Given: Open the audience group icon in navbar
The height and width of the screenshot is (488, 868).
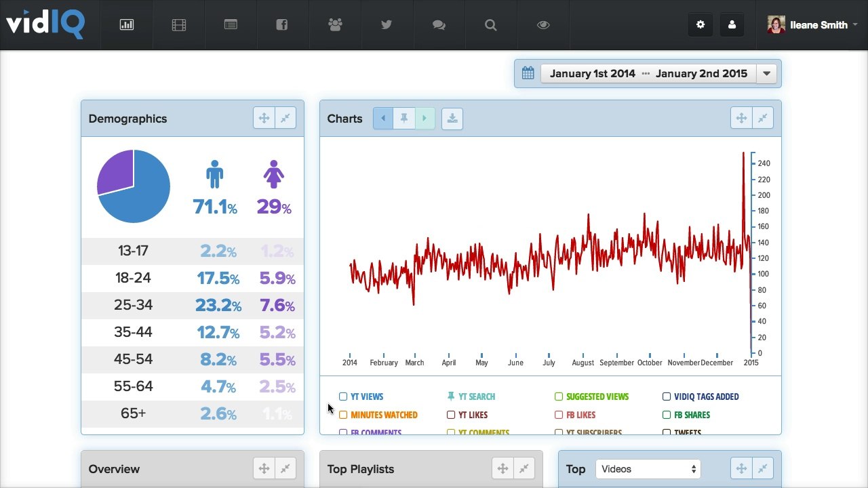Looking at the screenshot, I should click(x=335, y=25).
